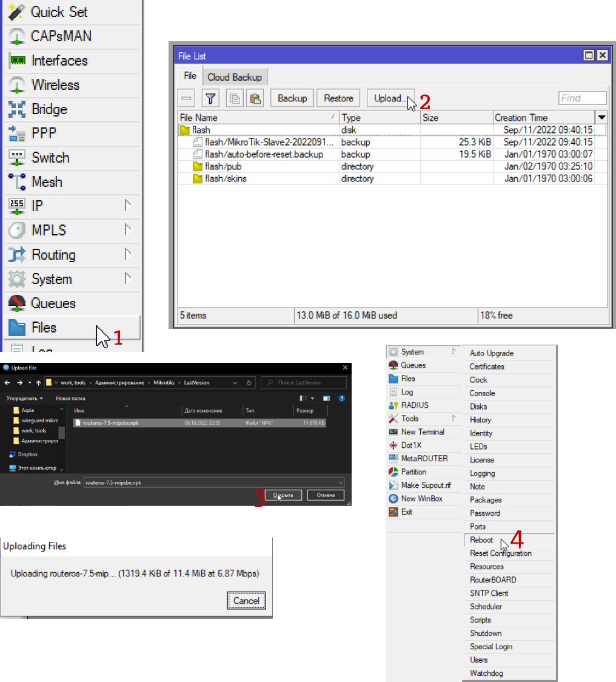Select flash/MikroTik-Slave2 backup file row
The width and height of the screenshot is (616, 682).
392,142
